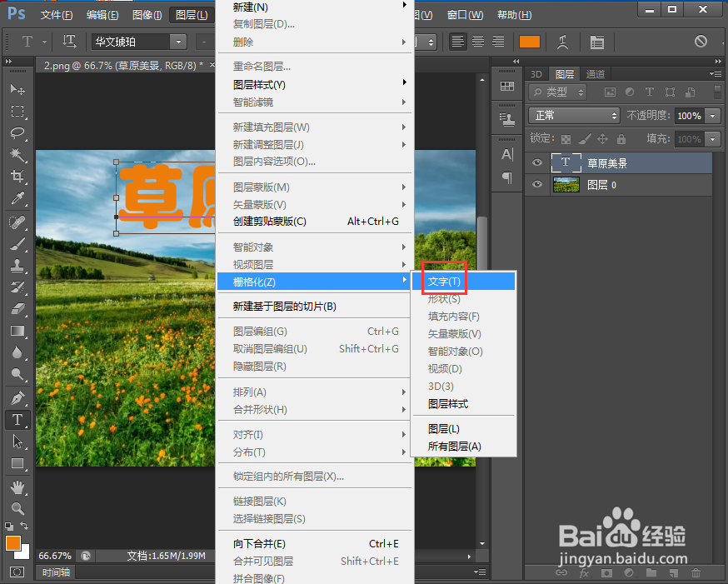Toggle visibility of 图层 0
This screenshot has height=584, width=728.
coord(536,182)
